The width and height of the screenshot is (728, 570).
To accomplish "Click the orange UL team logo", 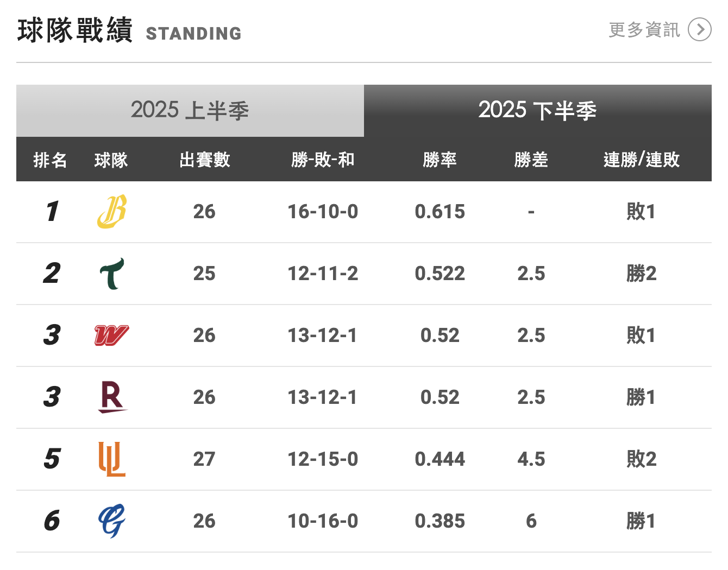I will point(112,459).
